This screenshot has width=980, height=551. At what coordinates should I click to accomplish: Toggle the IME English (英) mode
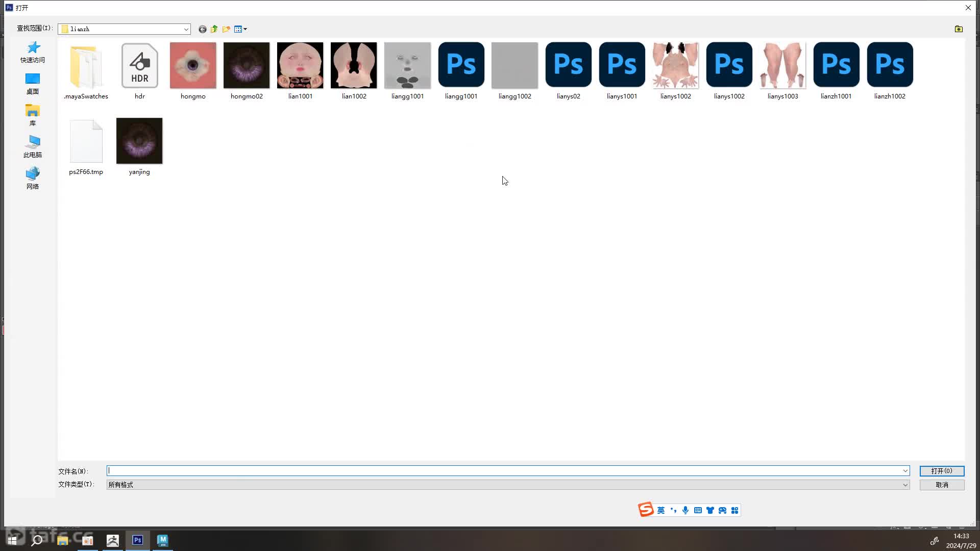pyautogui.click(x=661, y=510)
